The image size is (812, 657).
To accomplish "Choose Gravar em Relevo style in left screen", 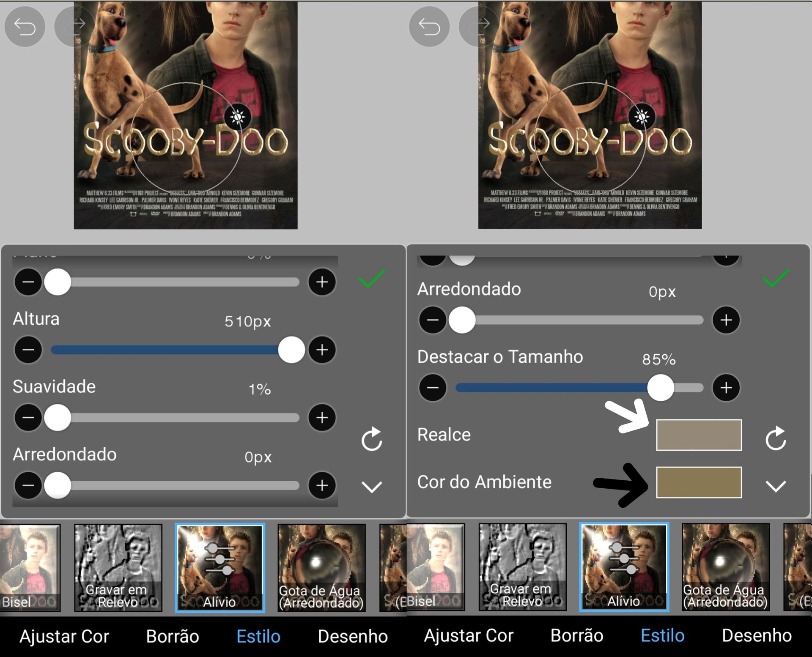I will point(118,567).
